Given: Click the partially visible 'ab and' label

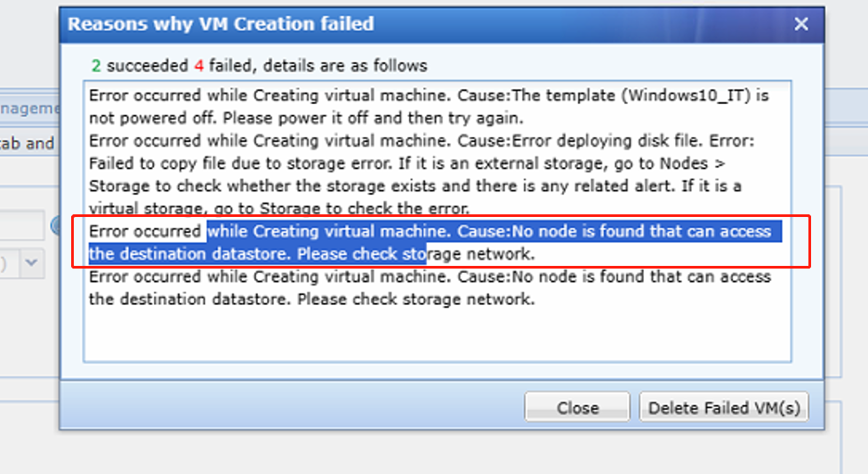Looking at the screenshot, I should coord(27,142).
